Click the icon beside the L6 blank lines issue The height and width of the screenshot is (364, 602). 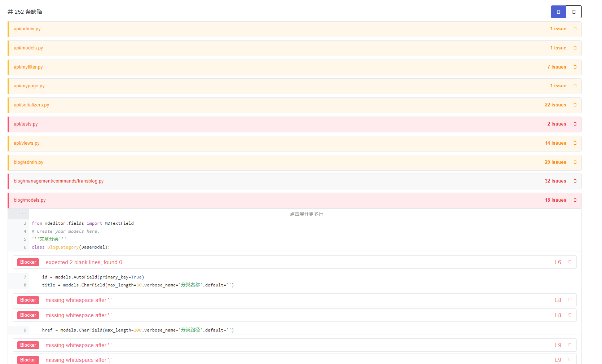(570, 262)
